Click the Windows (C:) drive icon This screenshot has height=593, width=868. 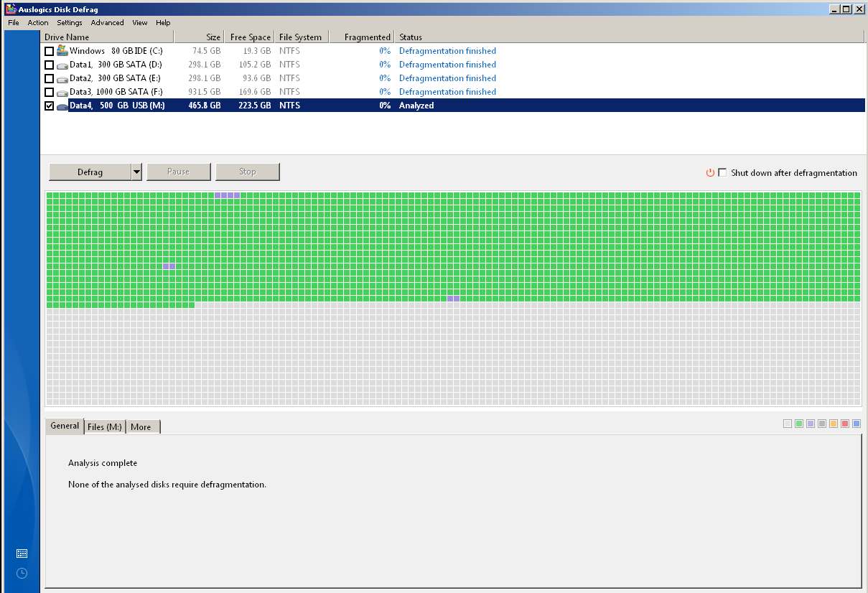(62, 50)
